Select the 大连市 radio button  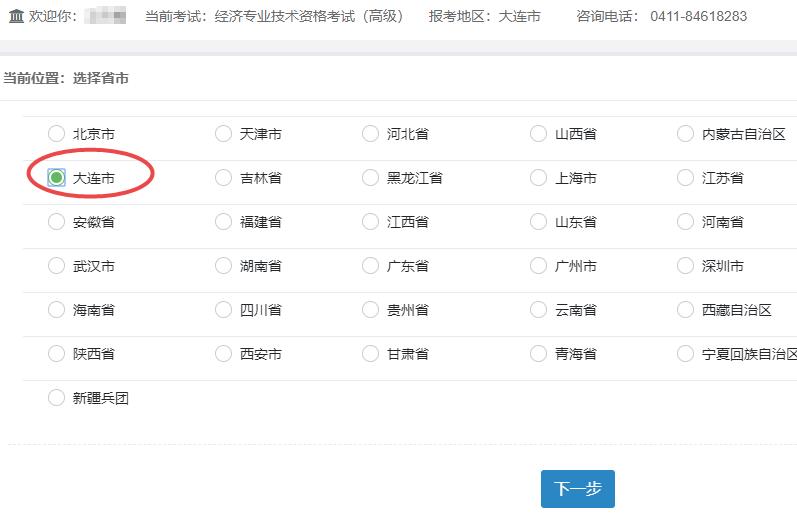pyautogui.click(x=57, y=178)
